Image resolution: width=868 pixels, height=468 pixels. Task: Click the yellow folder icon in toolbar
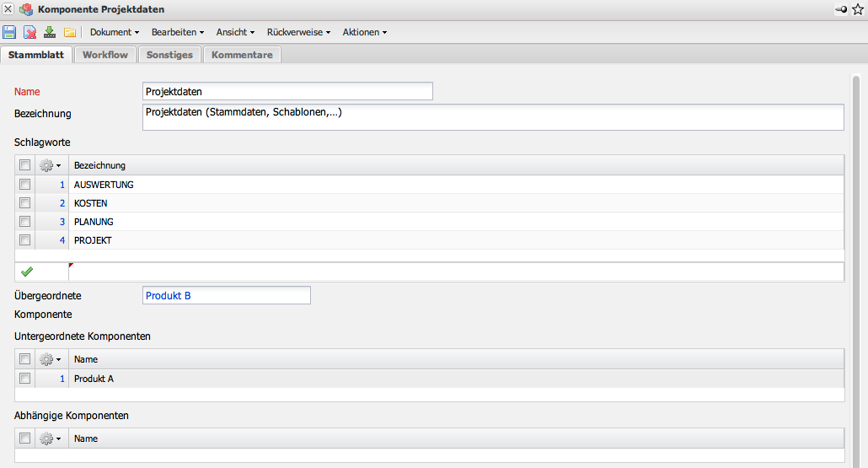click(x=70, y=33)
